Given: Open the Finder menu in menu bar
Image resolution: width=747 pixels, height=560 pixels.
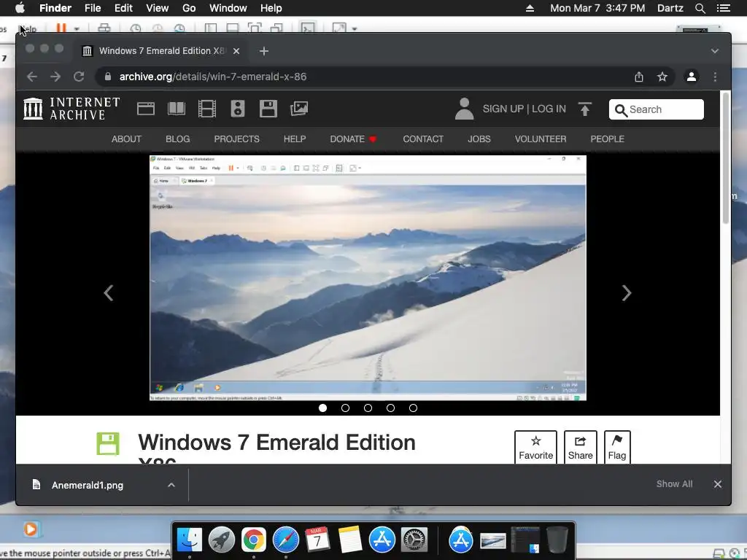Looking at the screenshot, I should (55, 8).
